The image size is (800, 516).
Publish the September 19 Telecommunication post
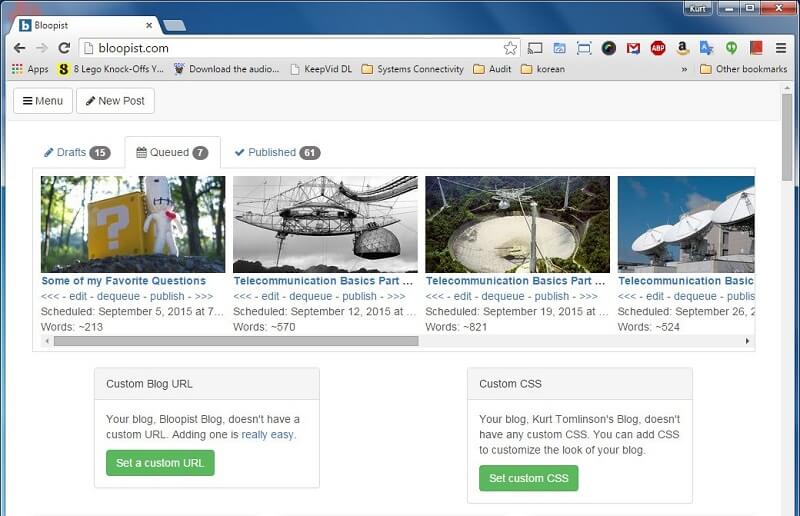pyautogui.click(x=552, y=296)
